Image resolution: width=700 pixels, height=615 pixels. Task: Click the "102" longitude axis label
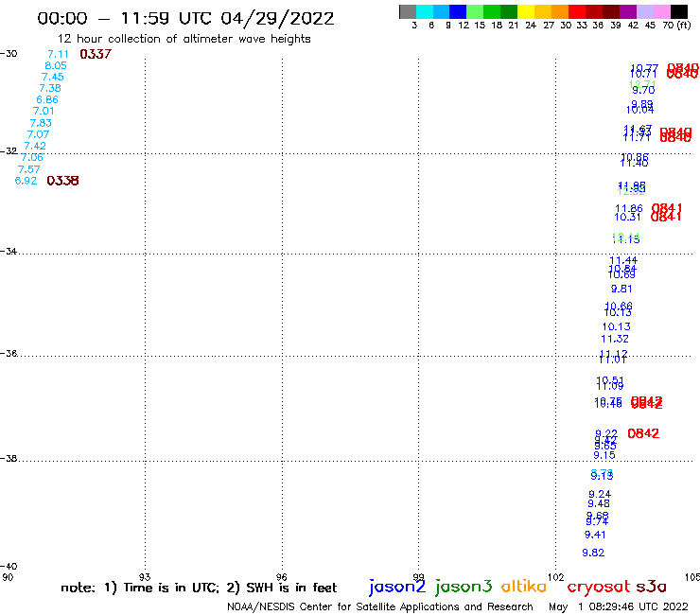(556, 577)
